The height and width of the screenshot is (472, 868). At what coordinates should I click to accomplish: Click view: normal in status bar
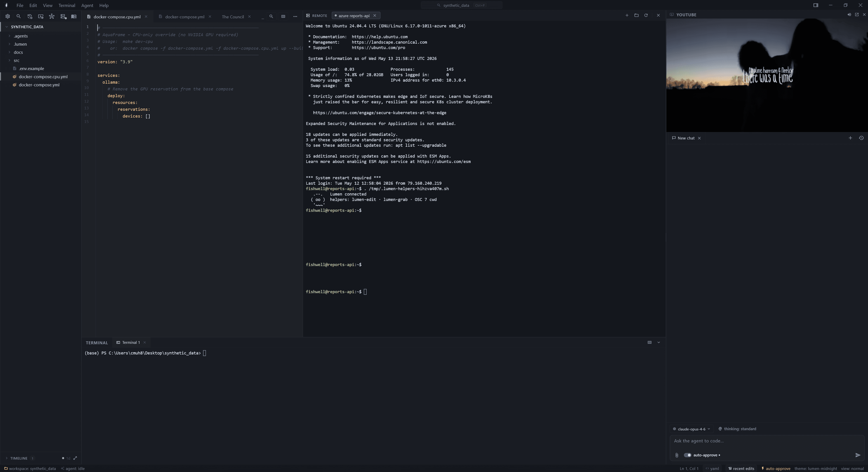click(x=852, y=469)
